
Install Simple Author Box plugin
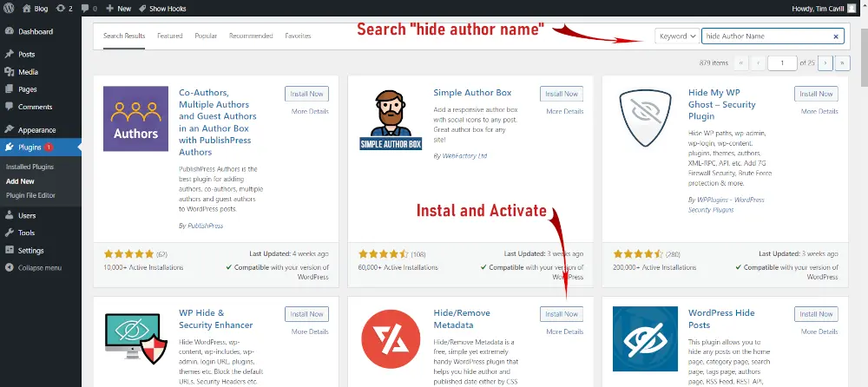[x=562, y=94]
